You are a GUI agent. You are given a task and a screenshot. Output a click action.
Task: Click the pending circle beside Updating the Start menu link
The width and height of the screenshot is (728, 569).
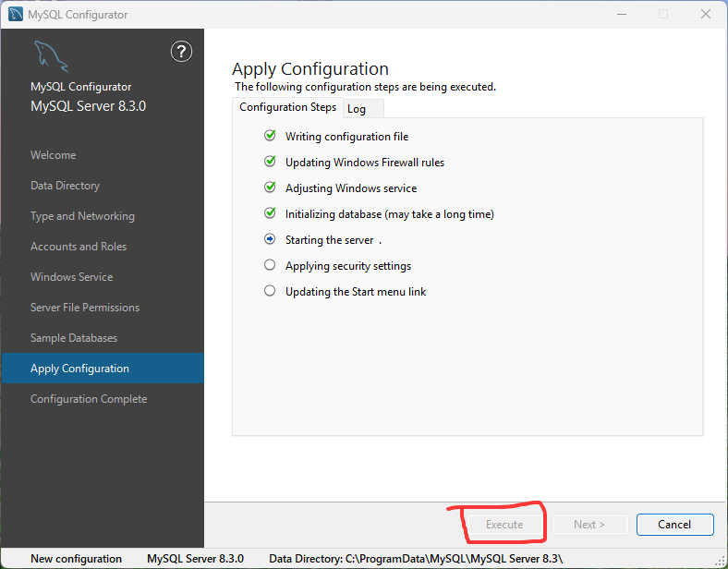(x=270, y=291)
